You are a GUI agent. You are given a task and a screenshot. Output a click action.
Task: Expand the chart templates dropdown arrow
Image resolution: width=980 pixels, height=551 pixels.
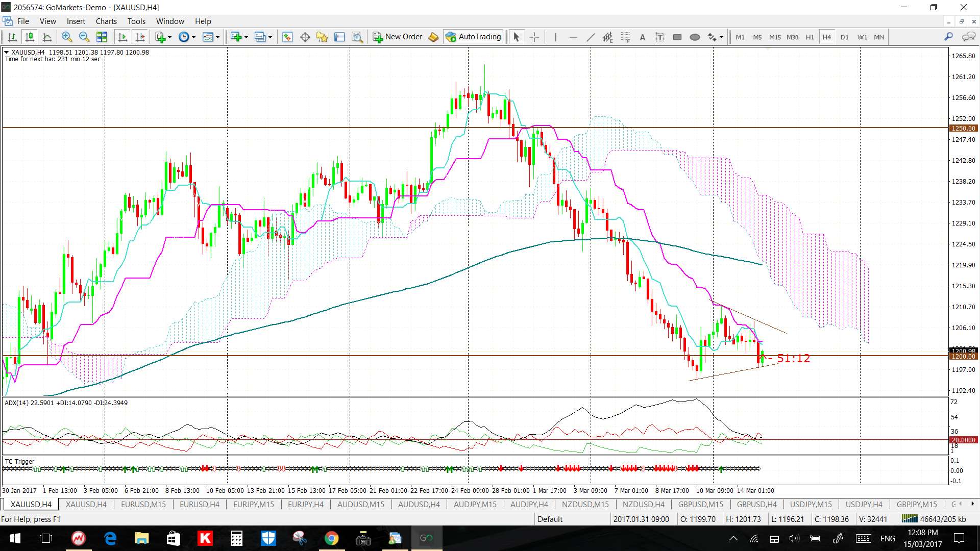[217, 37]
